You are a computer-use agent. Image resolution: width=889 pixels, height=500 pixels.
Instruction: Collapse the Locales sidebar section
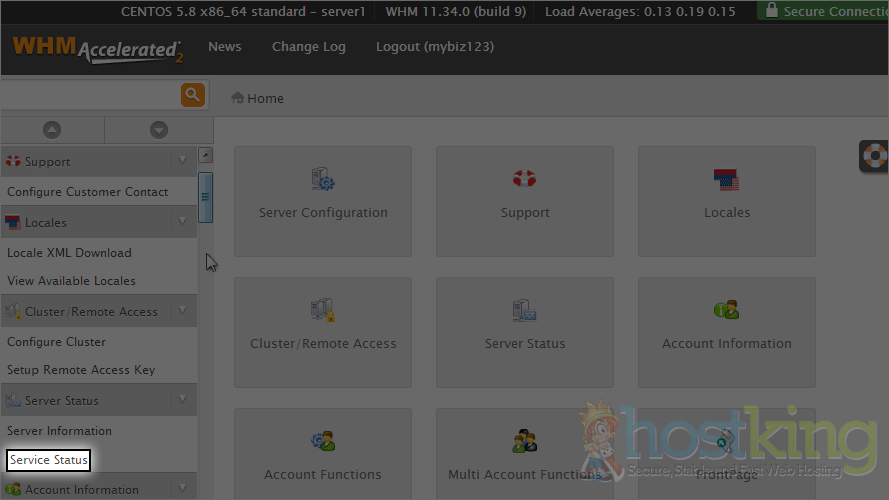[x=182, y=222]
